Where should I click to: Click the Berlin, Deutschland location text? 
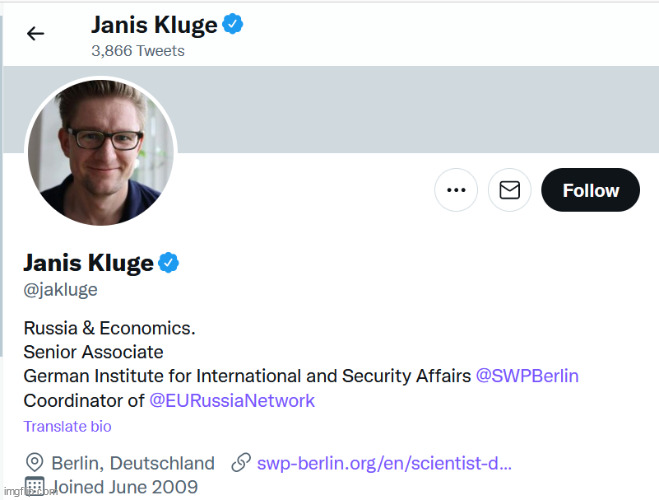pos(133,463)
